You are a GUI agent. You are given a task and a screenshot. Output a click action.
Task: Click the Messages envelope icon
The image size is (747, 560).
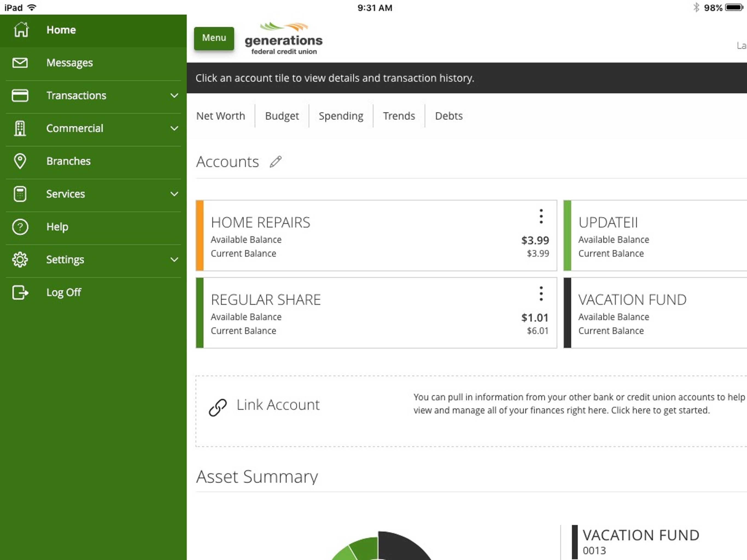point(20,63)
